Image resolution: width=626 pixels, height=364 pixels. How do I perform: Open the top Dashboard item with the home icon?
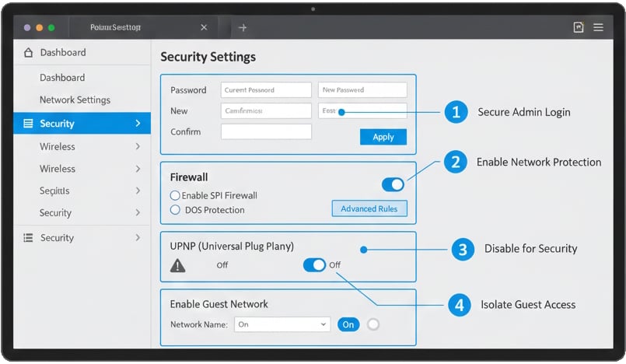click(82, 52)
